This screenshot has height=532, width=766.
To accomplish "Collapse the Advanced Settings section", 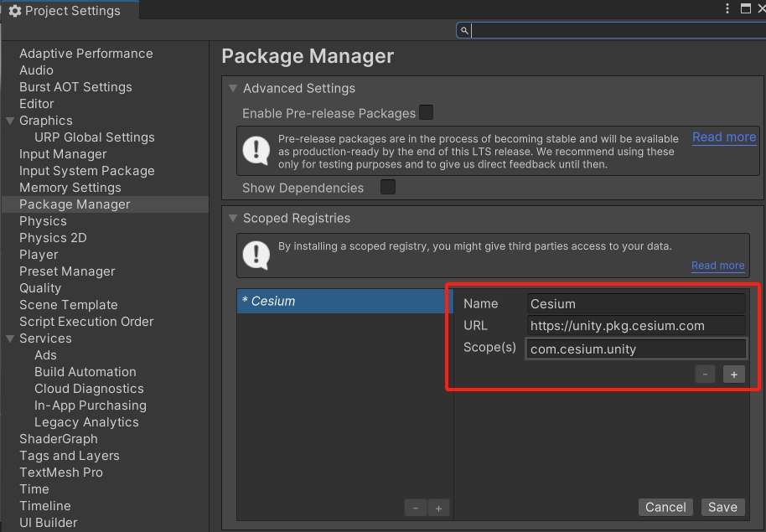I will [232, 88].
